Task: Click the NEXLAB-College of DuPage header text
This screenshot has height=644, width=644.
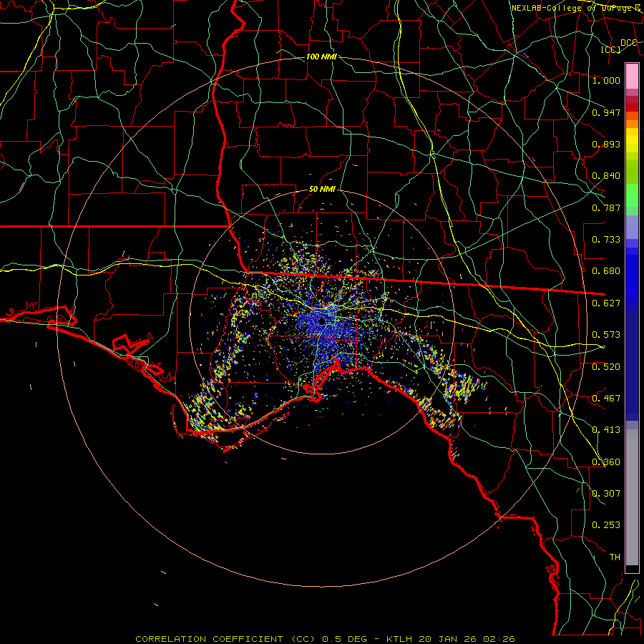Action: click(x=576, y=8)
